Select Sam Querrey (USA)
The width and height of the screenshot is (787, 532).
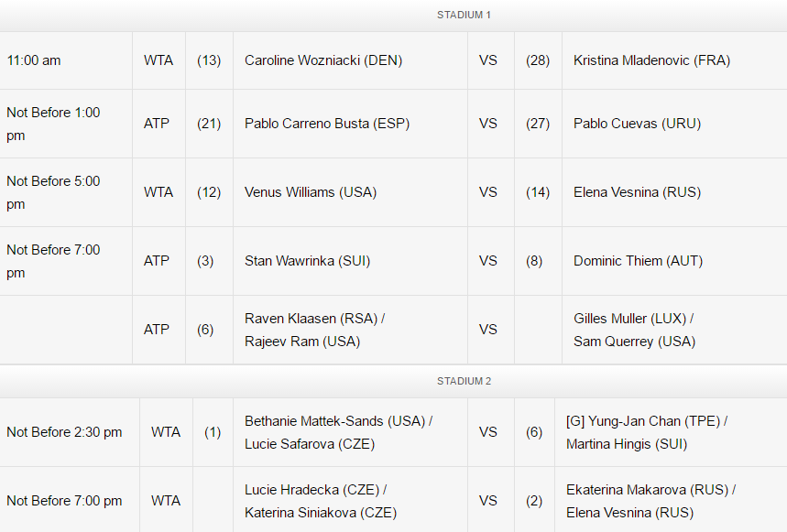point(634,342)
